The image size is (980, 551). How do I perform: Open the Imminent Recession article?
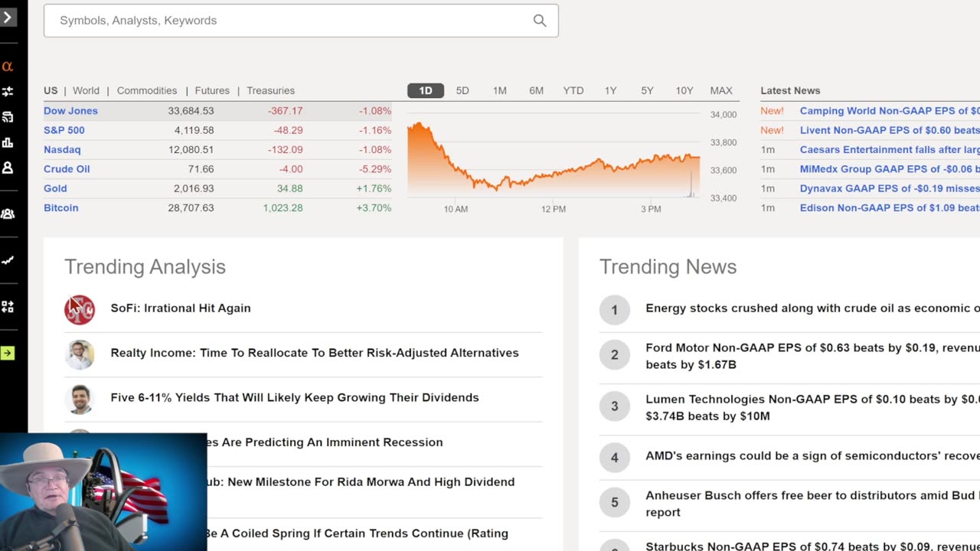click(325, 442)
